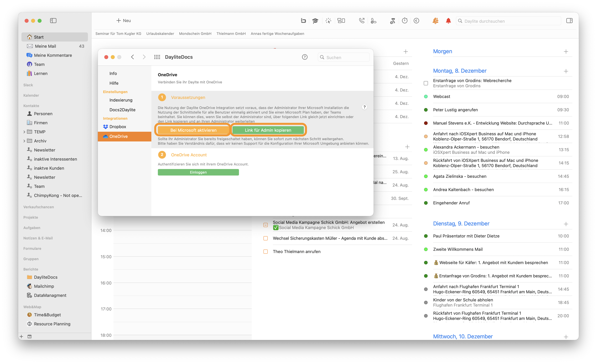597x364 pixels.
Task: Click the small question mark beside Voraussetzungen text
Action: [364, 107]
